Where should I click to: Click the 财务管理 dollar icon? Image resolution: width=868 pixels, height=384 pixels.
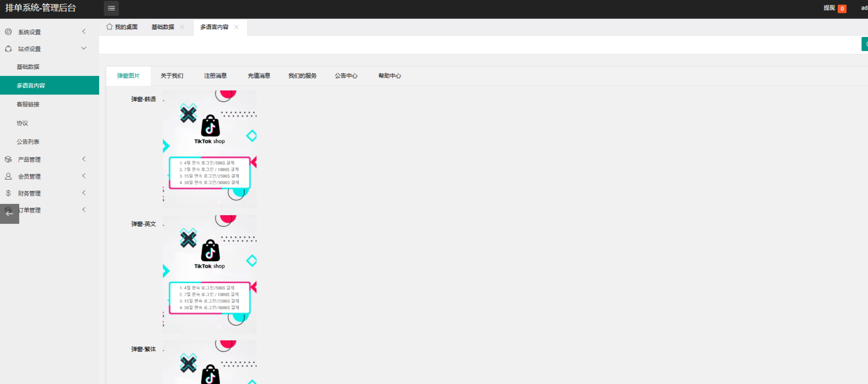click(8, 193)
